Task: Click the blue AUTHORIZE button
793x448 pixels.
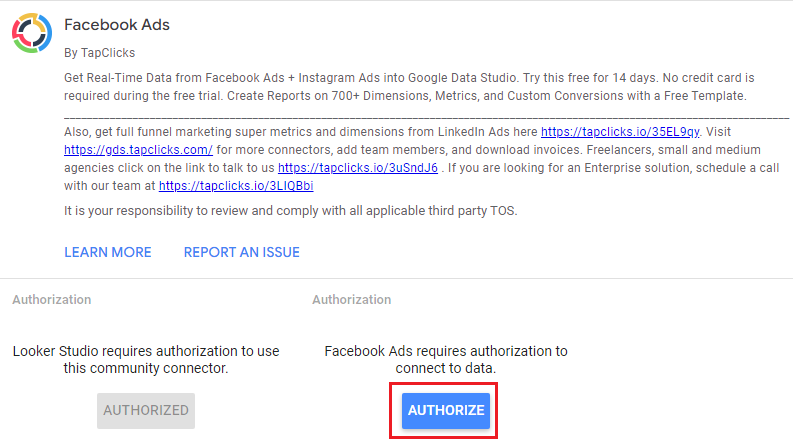Action: [446, 411]
